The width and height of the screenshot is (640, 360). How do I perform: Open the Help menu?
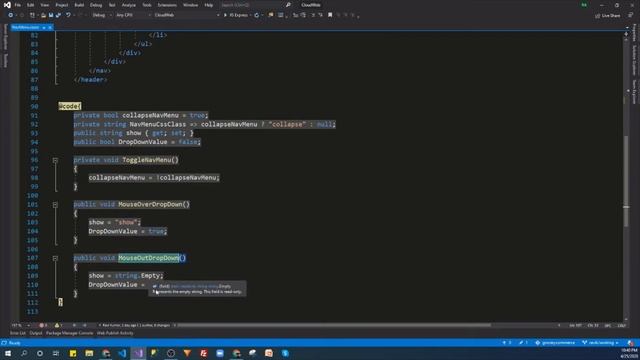coord(209,5)
